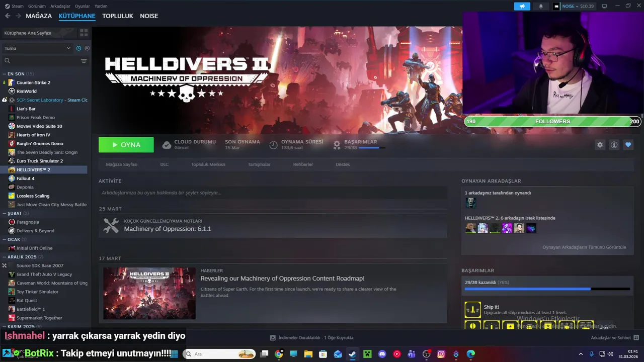Image resolution: width=644 pixels, height=362 pixels.
Task: Open the notifications bell
Action: point(541,6)
